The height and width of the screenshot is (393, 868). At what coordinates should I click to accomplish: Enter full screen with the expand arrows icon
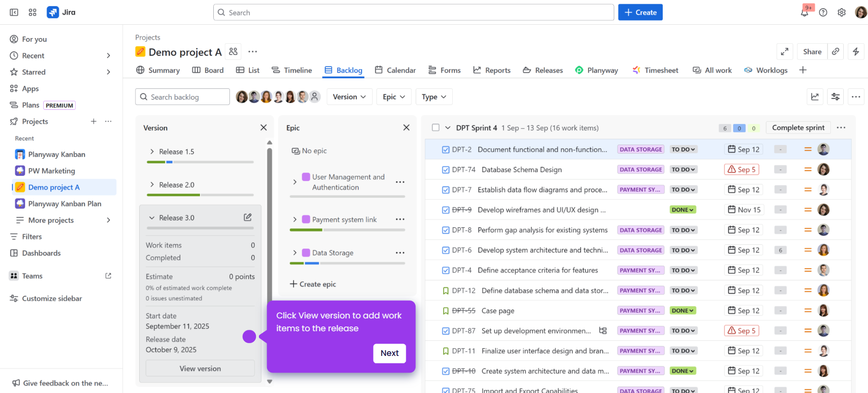click(x=785, y=51)
